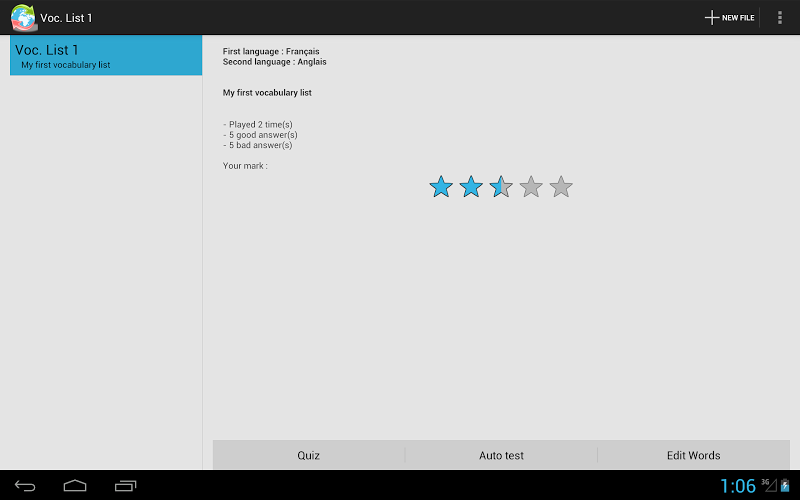Screen dimensions: 800x500
Task: Start the Quiz
Action: [x=309, y=455]
